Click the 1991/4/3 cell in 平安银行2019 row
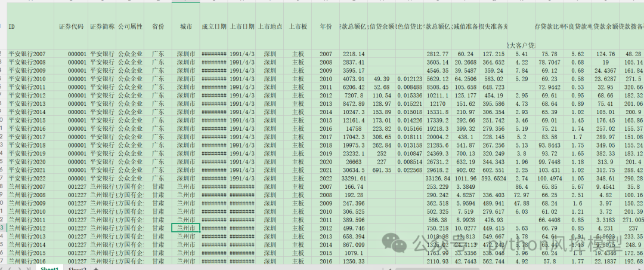 (241, 154)
